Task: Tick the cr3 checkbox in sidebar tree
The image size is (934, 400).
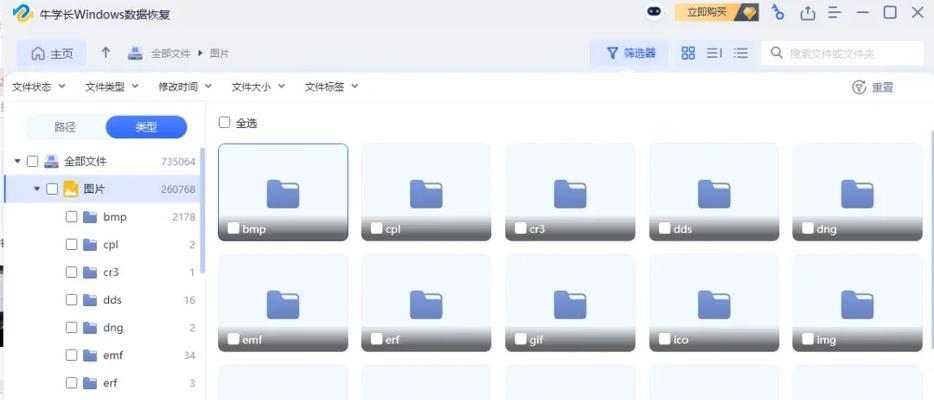Action: (x=71, y=272)
